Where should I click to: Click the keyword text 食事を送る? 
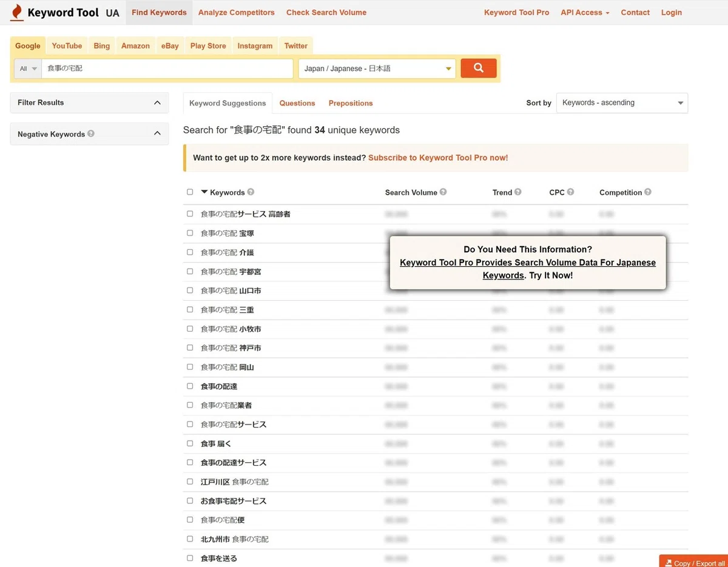point(219,558)
